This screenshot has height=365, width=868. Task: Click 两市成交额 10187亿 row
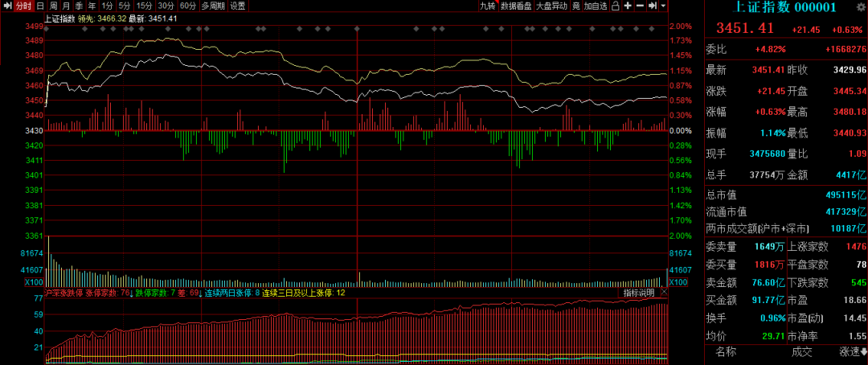(787, 228)
